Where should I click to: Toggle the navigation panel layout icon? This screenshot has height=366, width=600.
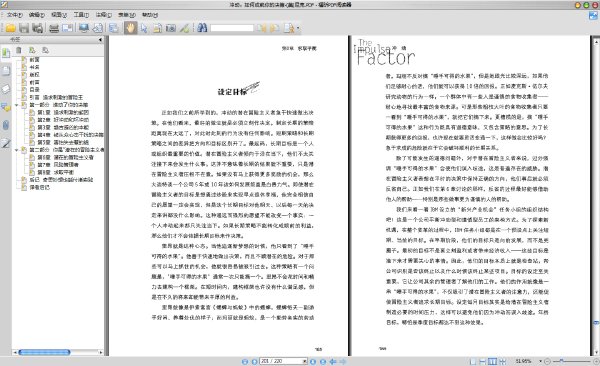coord(114,28)
